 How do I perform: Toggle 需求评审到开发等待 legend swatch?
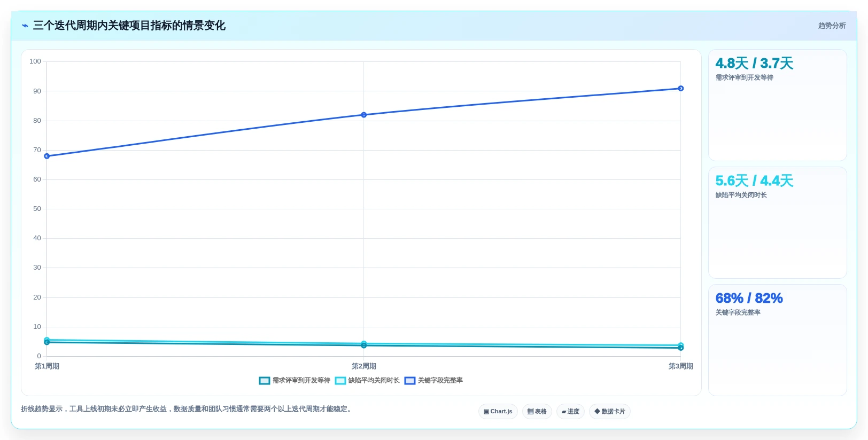point(264,381)
